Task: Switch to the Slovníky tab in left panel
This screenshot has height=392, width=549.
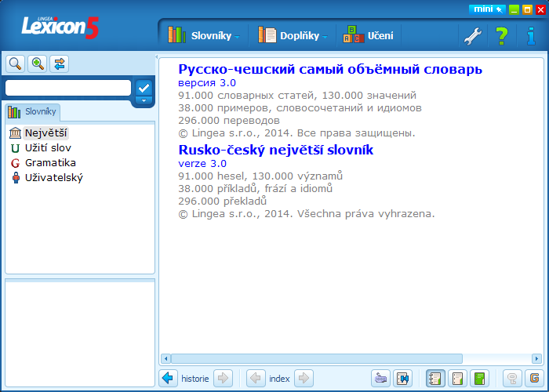Action: click(33, 111)
